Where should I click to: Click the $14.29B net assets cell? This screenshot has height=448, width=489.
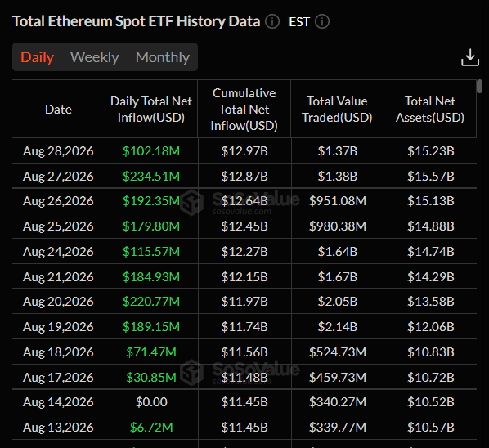(431, 276)
